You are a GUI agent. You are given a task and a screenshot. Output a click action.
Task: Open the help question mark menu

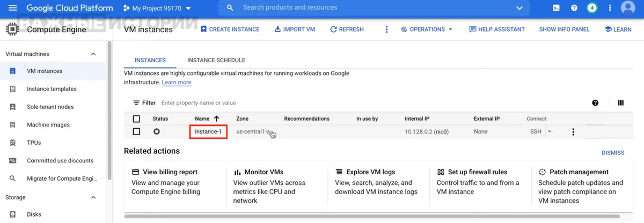(574, 8)
